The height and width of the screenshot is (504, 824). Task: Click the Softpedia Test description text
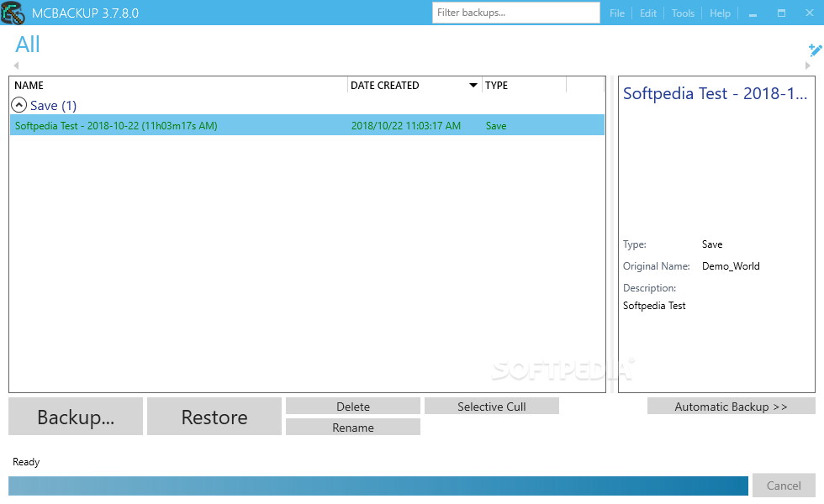pos(654,306)
